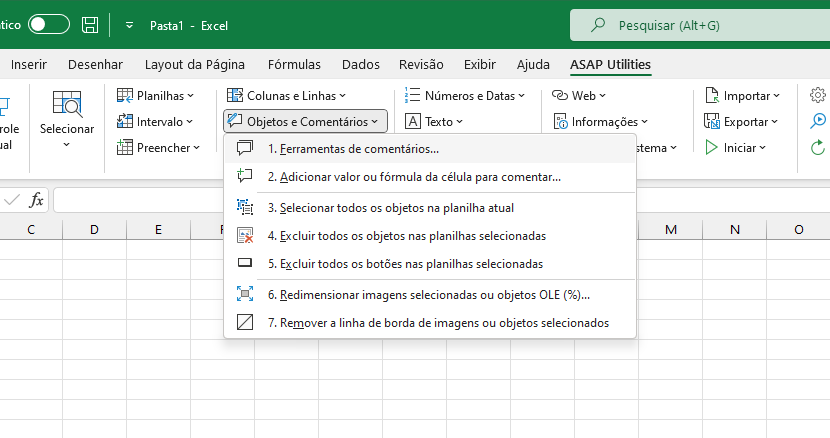Click the formula bar check mark icon

(12, 200)
